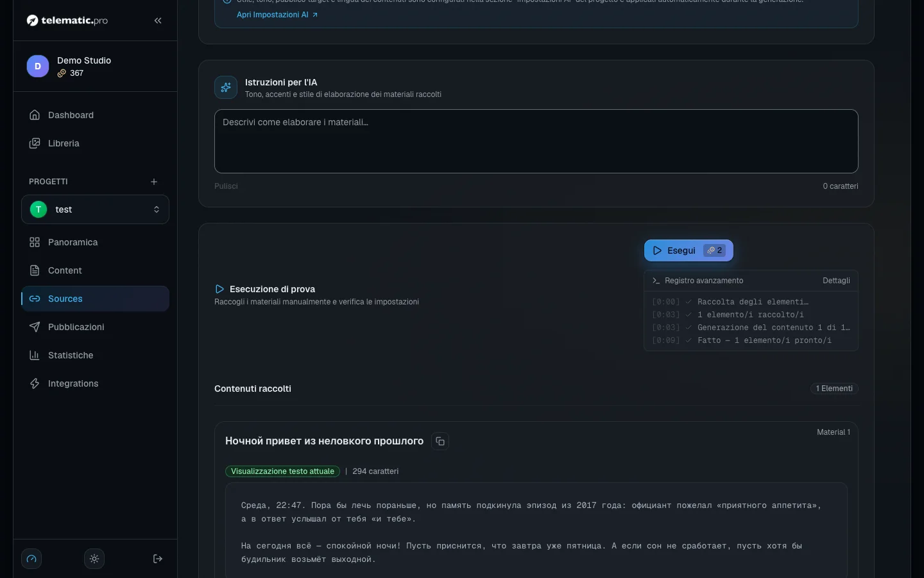Open the Content section

coord(95,270)
